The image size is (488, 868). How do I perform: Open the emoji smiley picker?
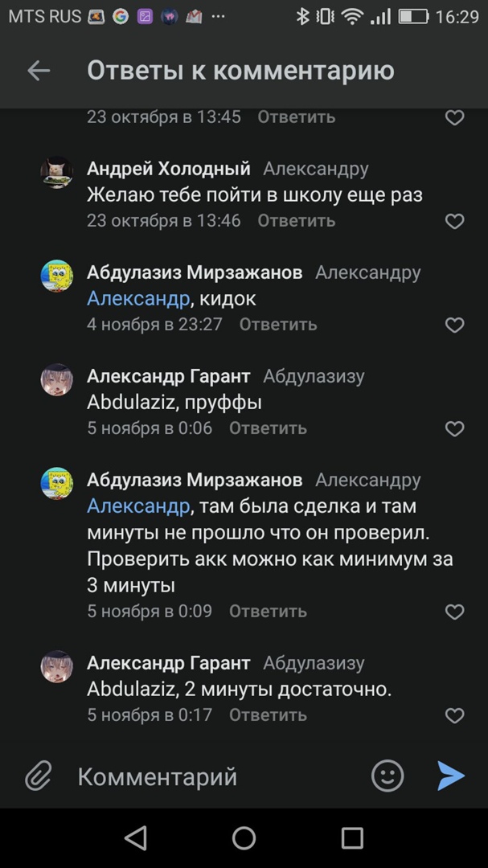coord(387,776)
